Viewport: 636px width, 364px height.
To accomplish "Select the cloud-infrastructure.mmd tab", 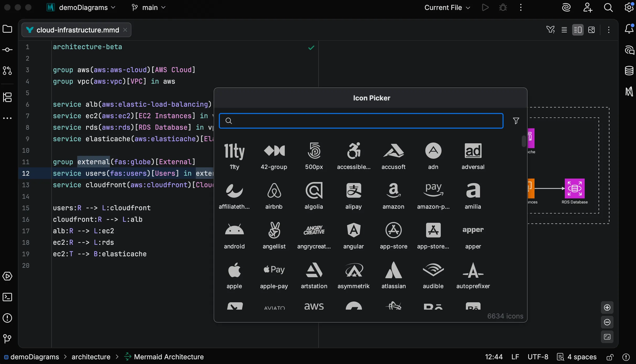I will pyautogui.click(x=76, y=30).
